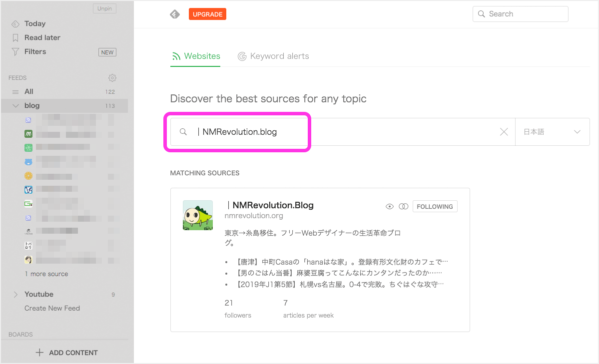
Task: Open the Today view icon
Action: (15, 24)
